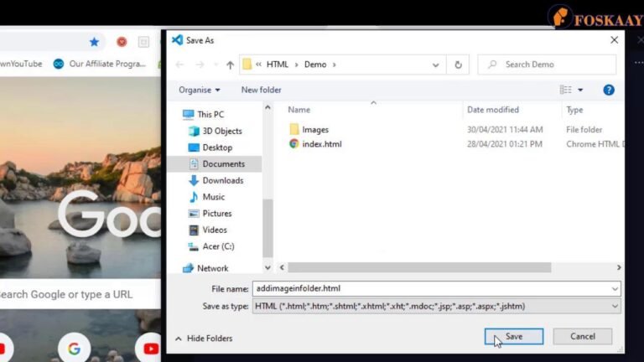Click the File name input field
644x362 pixels.
(x=431, y=288)
